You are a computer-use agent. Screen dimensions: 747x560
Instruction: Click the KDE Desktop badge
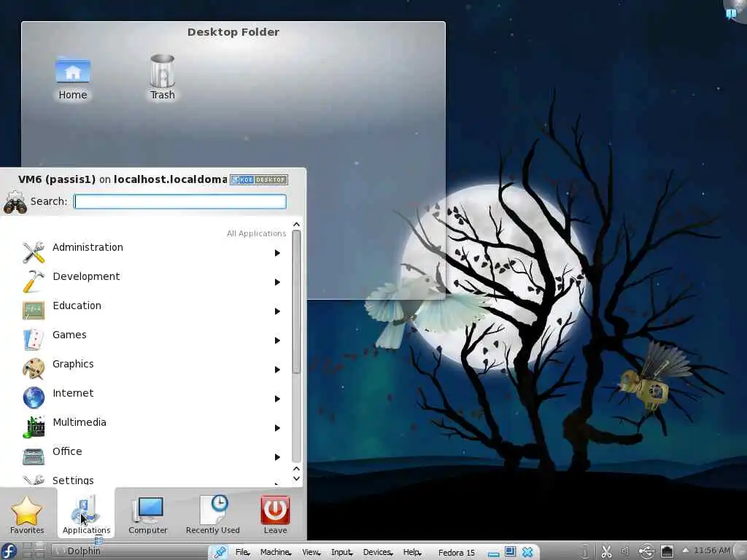click(259, 179)
